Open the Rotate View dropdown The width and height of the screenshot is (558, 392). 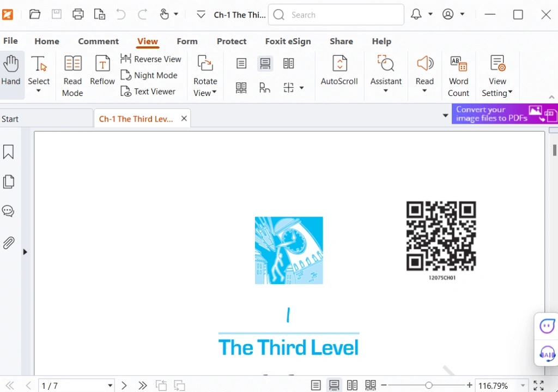(x=205, y=76)
